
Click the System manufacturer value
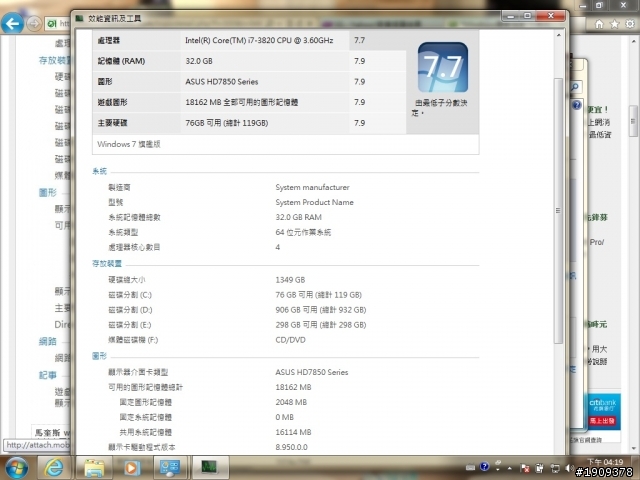(312, 187)
